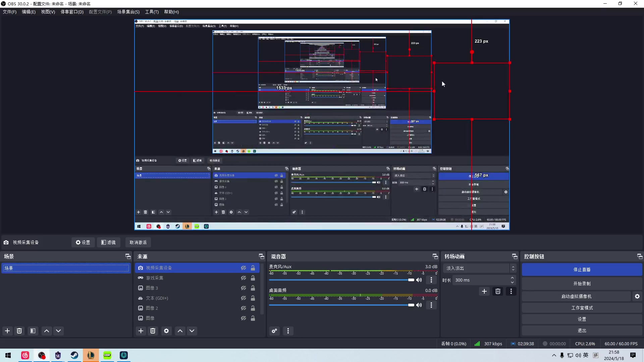Move source down with arrow icon
The height and width of the screenshot is (362, 644).
click(x=192, y=331)
